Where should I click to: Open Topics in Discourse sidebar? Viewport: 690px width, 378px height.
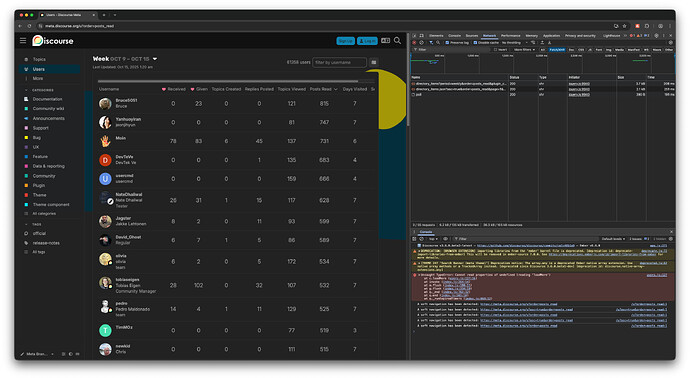pyautogui.click(x=39, y=59)
